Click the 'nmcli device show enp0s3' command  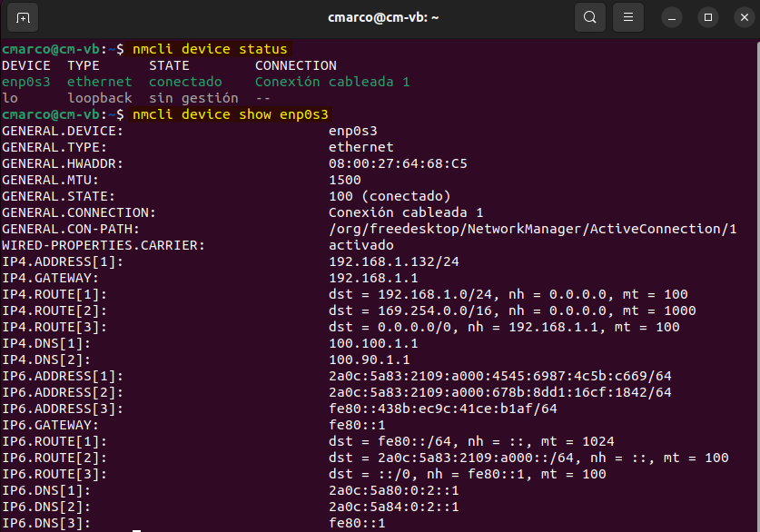pyautogui.click(x=231, y=114)
